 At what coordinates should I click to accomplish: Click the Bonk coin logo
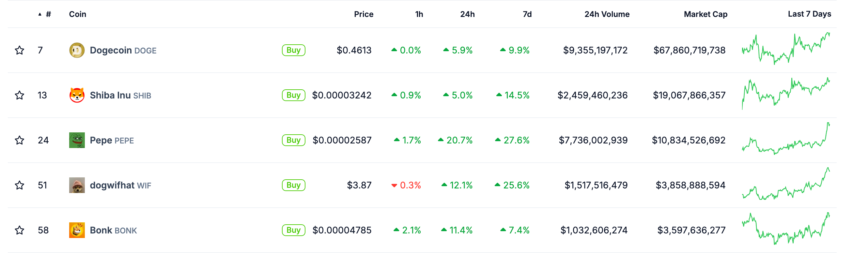(x=77, y=230)
